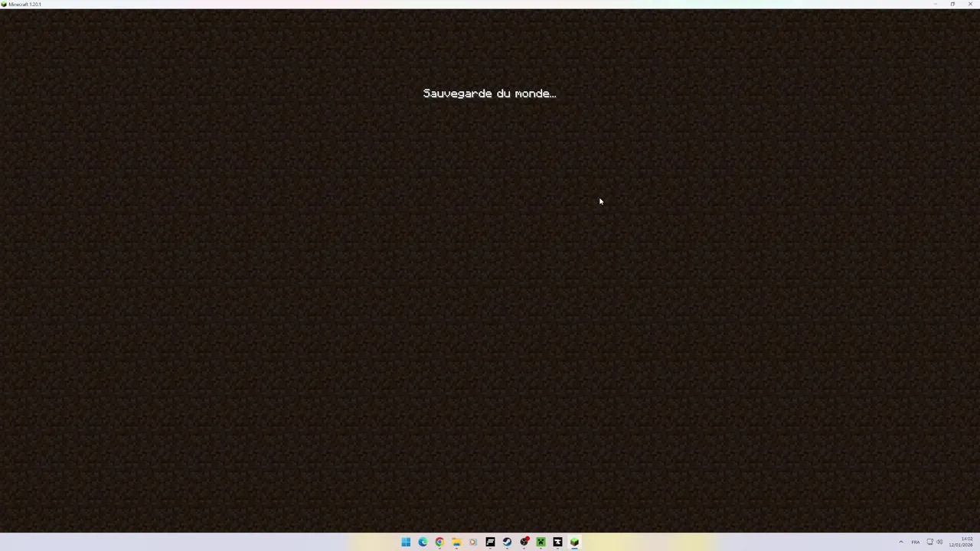Open the media player taskbar icon
Image resolution: width=980 pixels, height=551 pixels.
pyautogui.click(x=473, y=542)
